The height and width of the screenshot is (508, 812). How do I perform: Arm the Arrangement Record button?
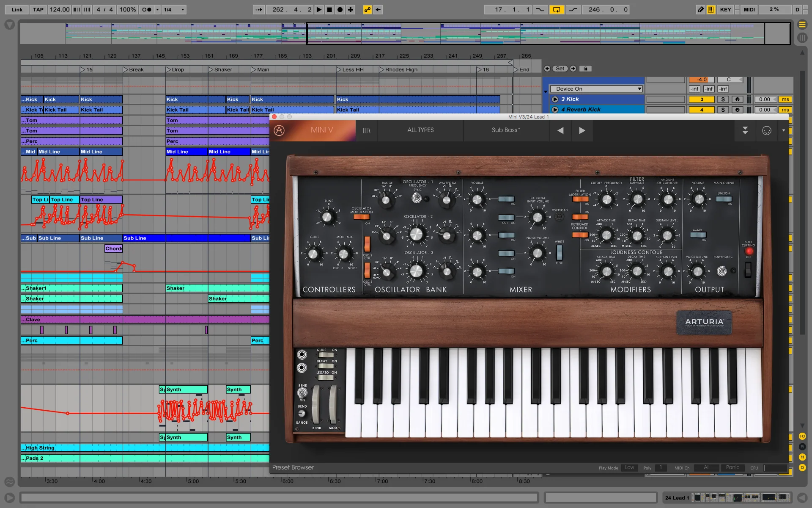click(x=340, y=9)
